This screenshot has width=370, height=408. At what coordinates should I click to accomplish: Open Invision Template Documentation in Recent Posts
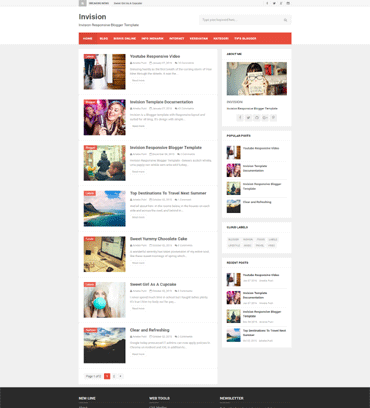coord(255,295)
